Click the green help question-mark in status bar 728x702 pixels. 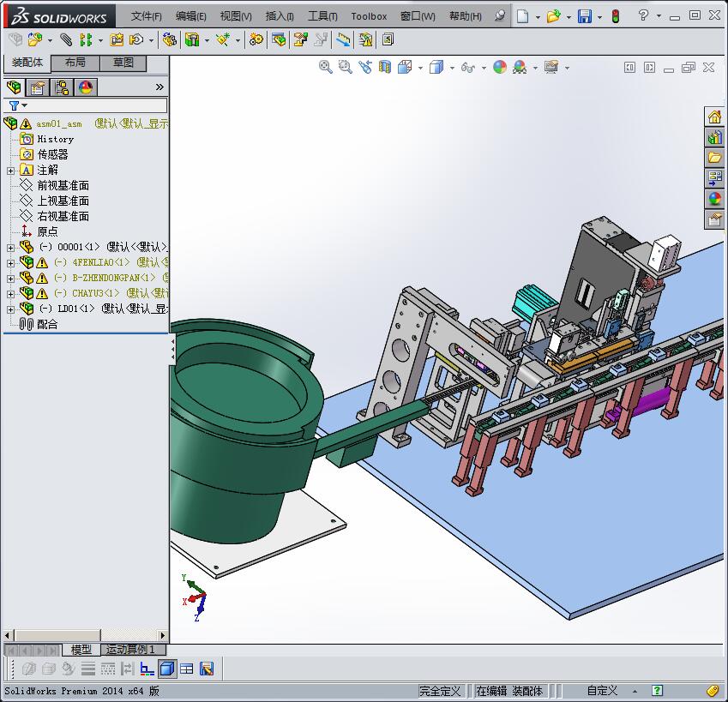658,691
